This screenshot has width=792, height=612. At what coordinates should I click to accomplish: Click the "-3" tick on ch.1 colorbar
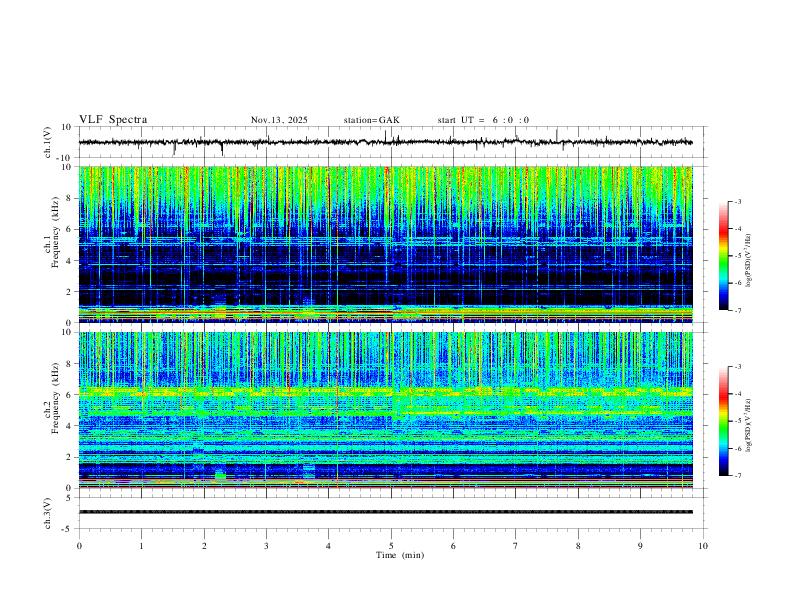(738, 201)
